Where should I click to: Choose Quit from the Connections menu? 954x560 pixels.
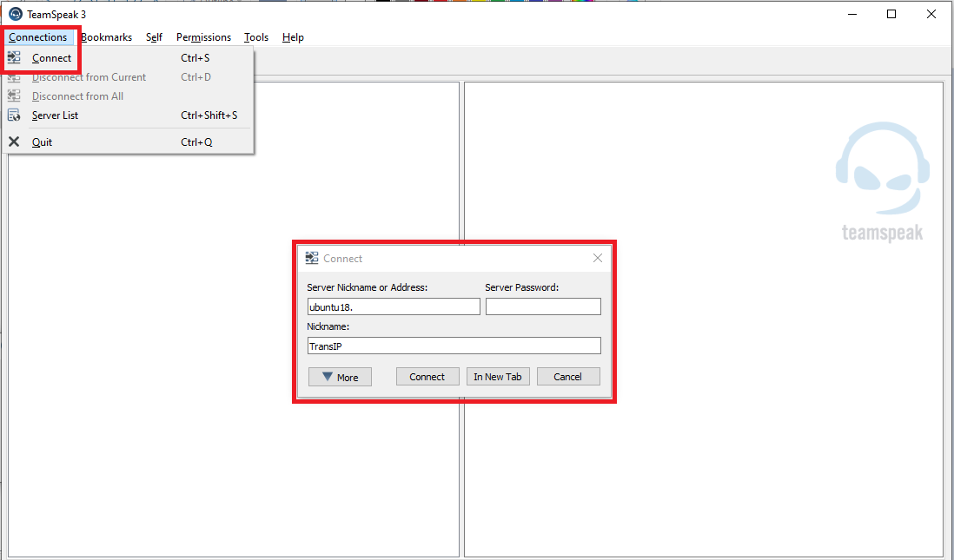pyautogui.click(x=129, y=142)
